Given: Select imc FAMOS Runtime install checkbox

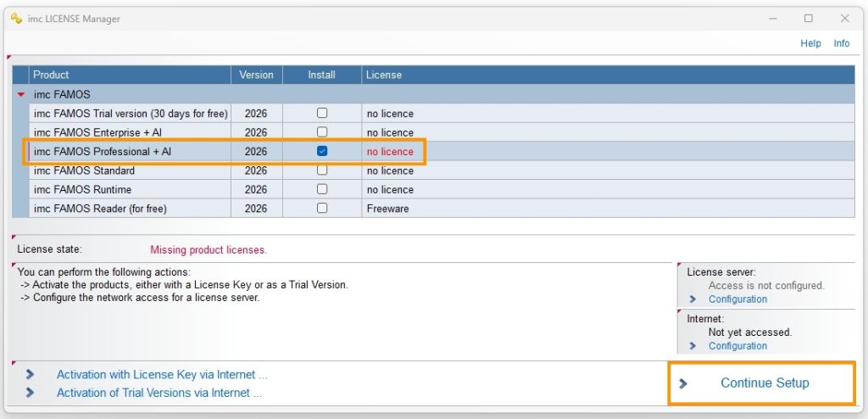Looking at the screenshot, I should [x=322, y=189].
